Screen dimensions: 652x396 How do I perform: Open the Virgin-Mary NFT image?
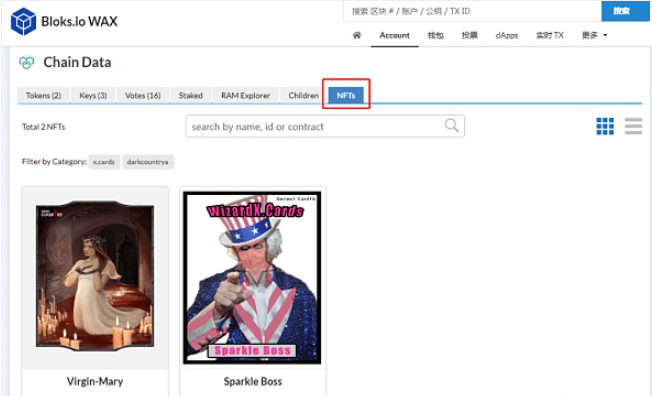(95, 275)
